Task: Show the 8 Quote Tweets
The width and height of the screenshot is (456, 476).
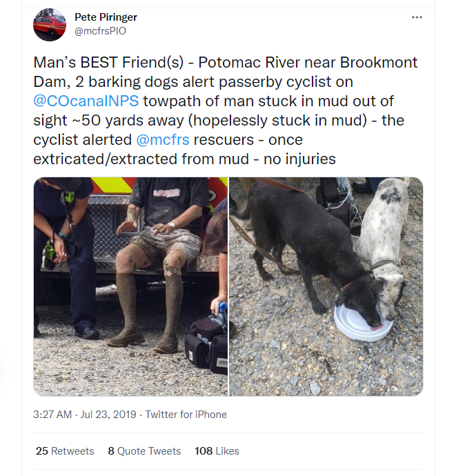Action: (x=144, y=451)
